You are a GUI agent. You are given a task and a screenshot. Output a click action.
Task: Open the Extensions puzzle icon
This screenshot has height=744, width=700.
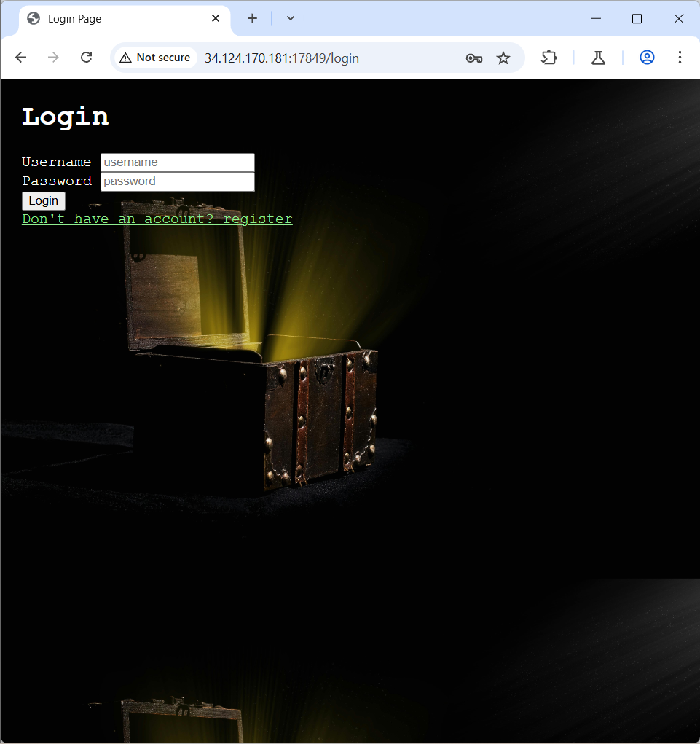[548, 58]
